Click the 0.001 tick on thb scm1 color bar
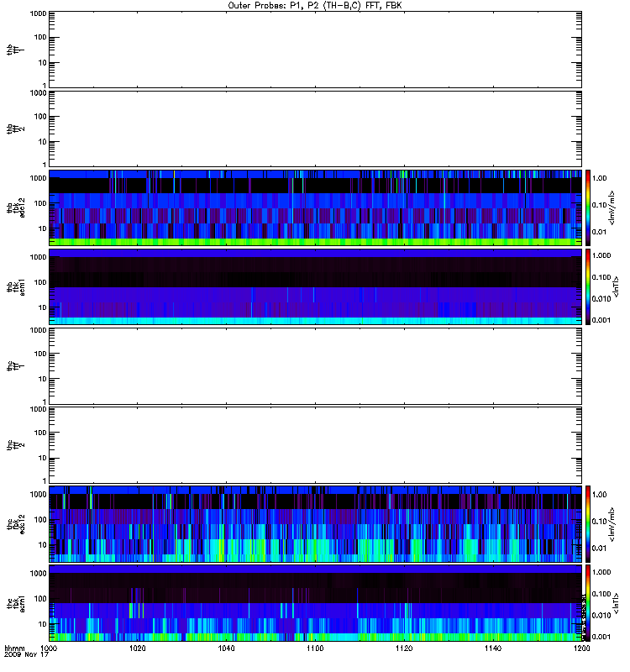This screenshot has height=672, width=630. (601, 320)
